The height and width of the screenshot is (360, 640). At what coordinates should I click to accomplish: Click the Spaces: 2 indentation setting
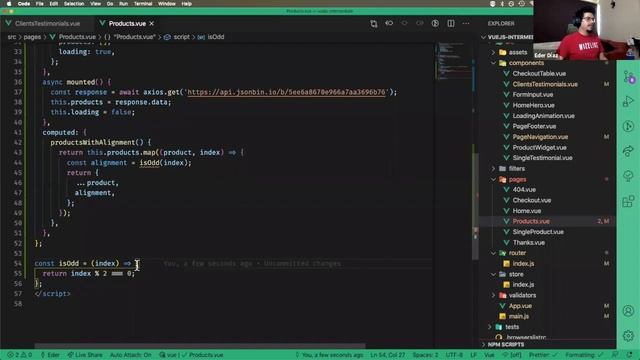pos(425,355)
